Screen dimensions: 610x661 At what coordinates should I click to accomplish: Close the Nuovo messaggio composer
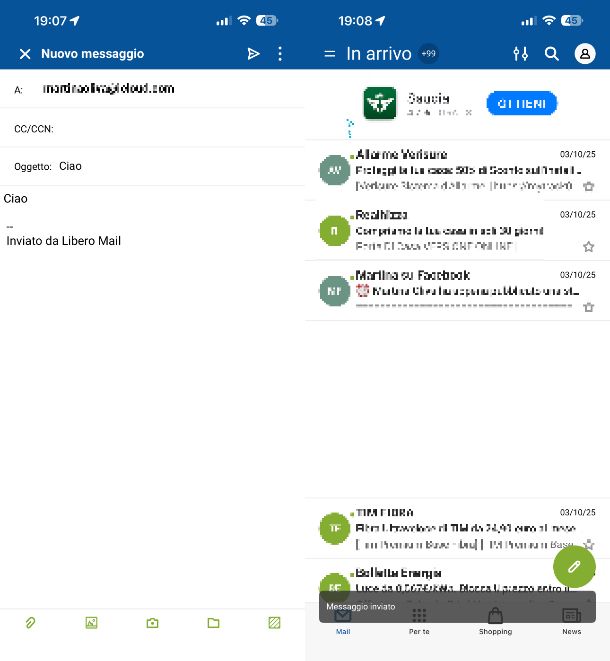(x=25, y=54)
